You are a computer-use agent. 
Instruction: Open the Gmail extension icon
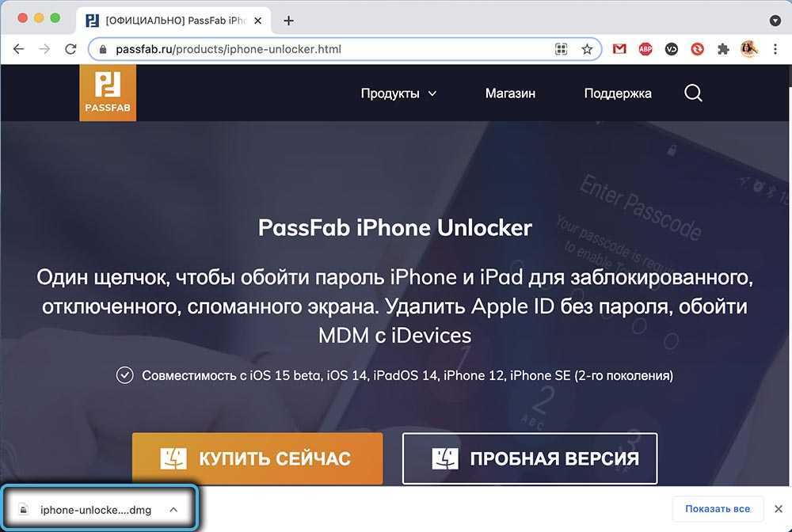point(619,49)
